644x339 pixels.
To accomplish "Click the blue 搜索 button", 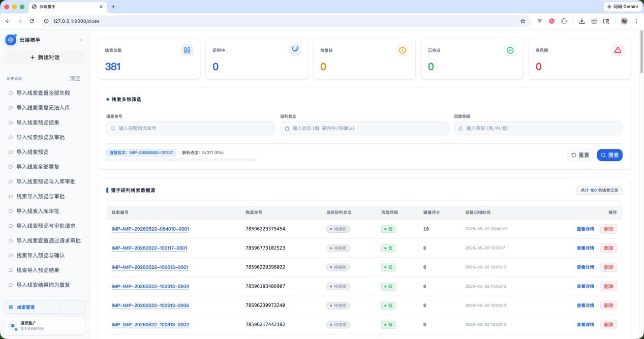I will click(609, 155).
